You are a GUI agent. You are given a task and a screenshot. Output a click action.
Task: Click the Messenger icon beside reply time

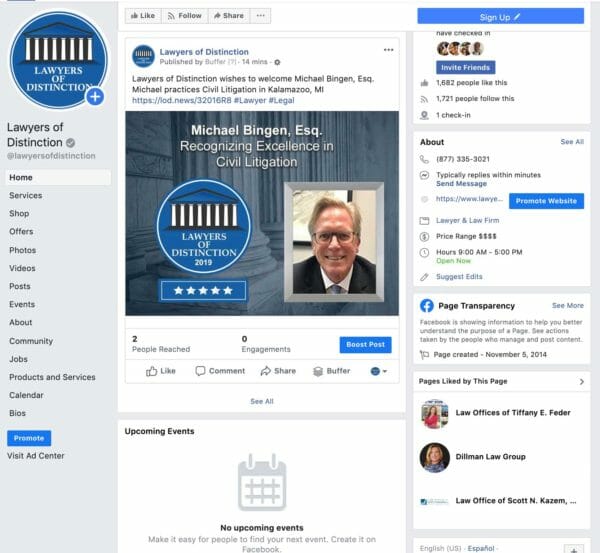(424, 175)
